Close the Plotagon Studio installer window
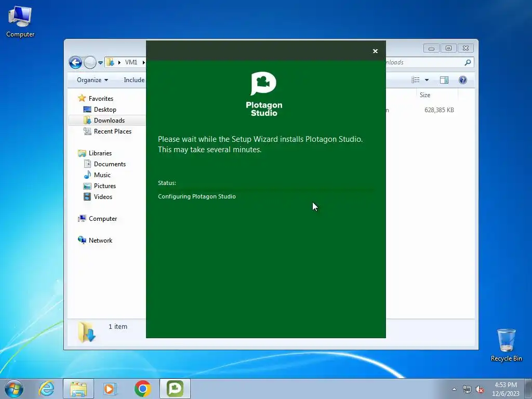The height and width of the screenshot is (399, 532). tap(375, 51)
